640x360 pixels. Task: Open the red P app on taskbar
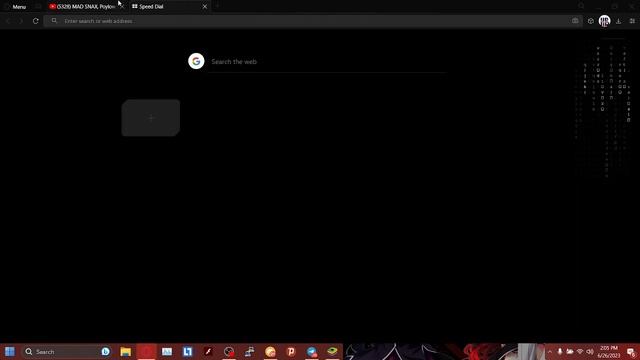pyautogui.click(x=291, y=351)
